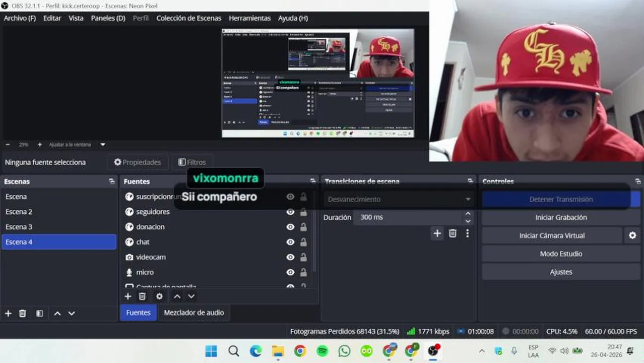Lock the videocam source
This screenshot has height=363, width=644.
pyautogui.click(x=303, y=257)
